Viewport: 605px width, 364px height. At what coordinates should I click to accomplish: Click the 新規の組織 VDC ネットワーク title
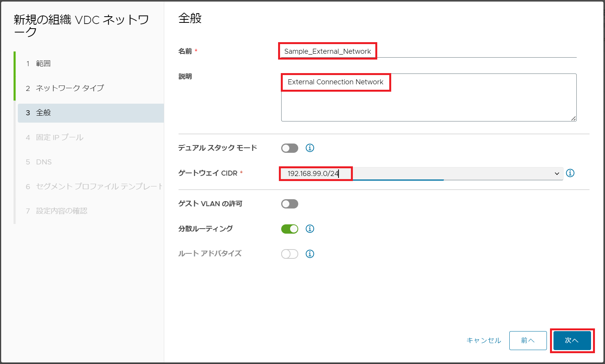(x=81, y=26)
